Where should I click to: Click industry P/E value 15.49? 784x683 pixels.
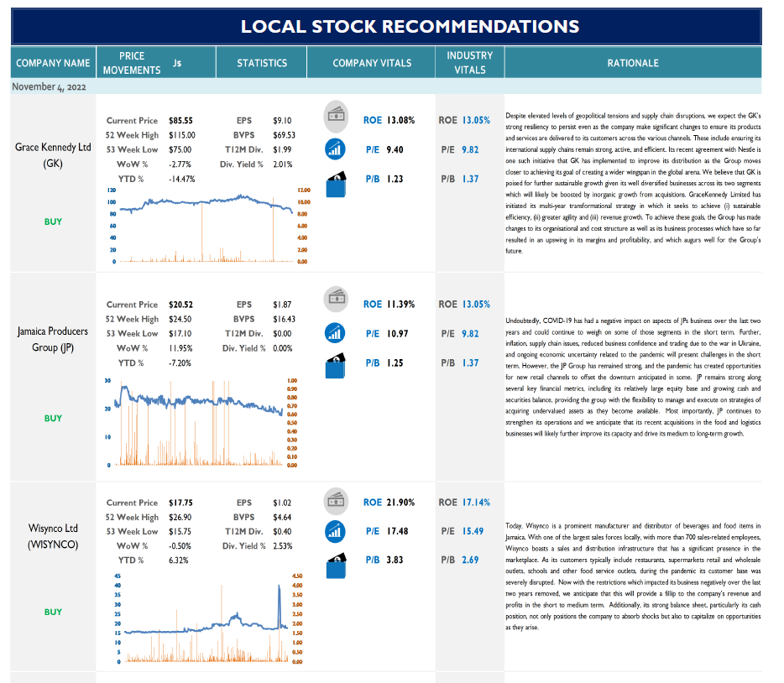pyautogui.click(x=473, y=531)
